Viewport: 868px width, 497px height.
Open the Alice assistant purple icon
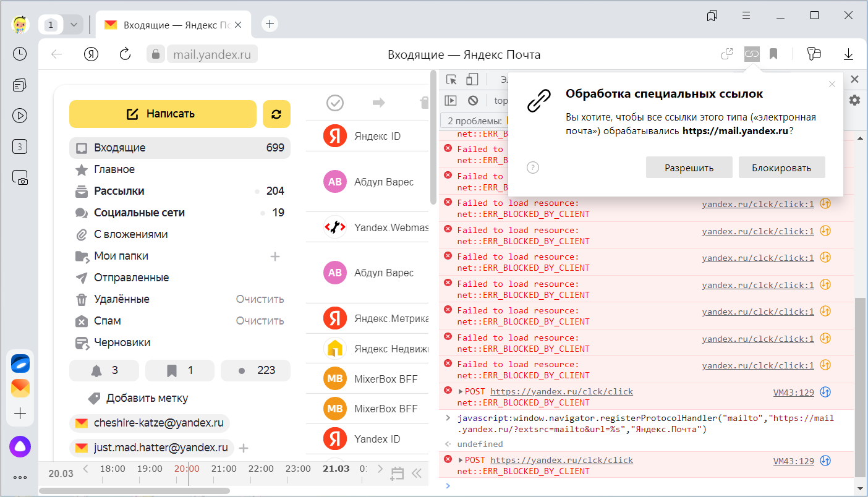point(20,447)
